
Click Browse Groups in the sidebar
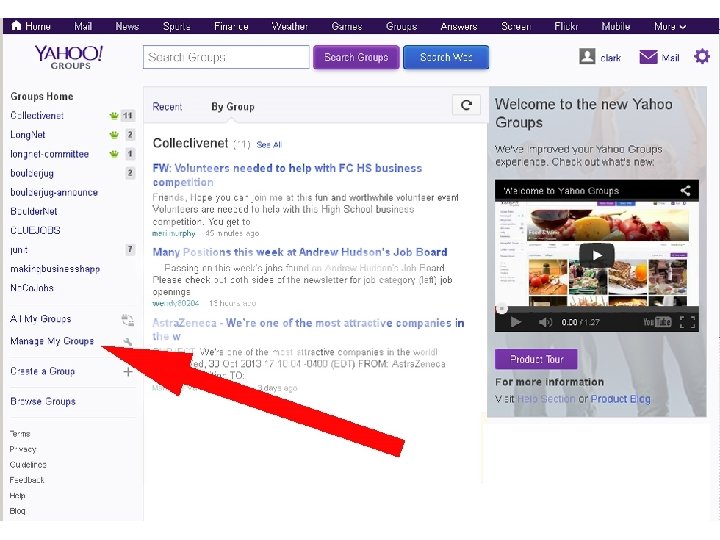[43, 401]
